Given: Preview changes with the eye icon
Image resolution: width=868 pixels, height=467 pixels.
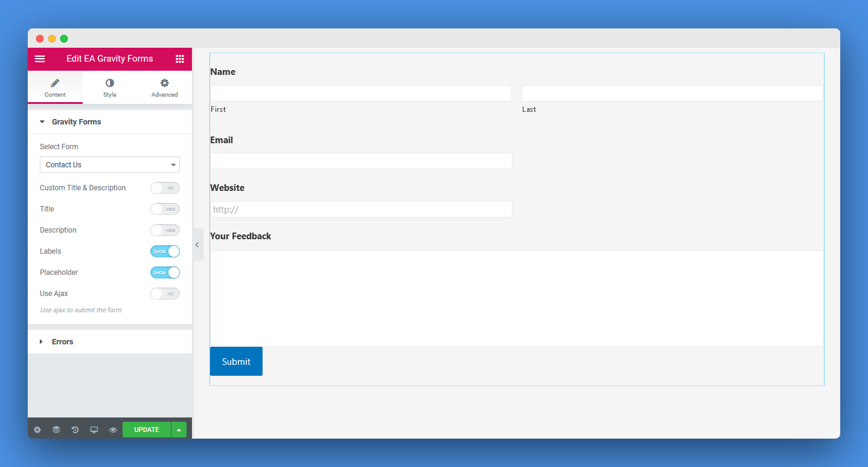Looking at the screenshot, I should (112, 430).
